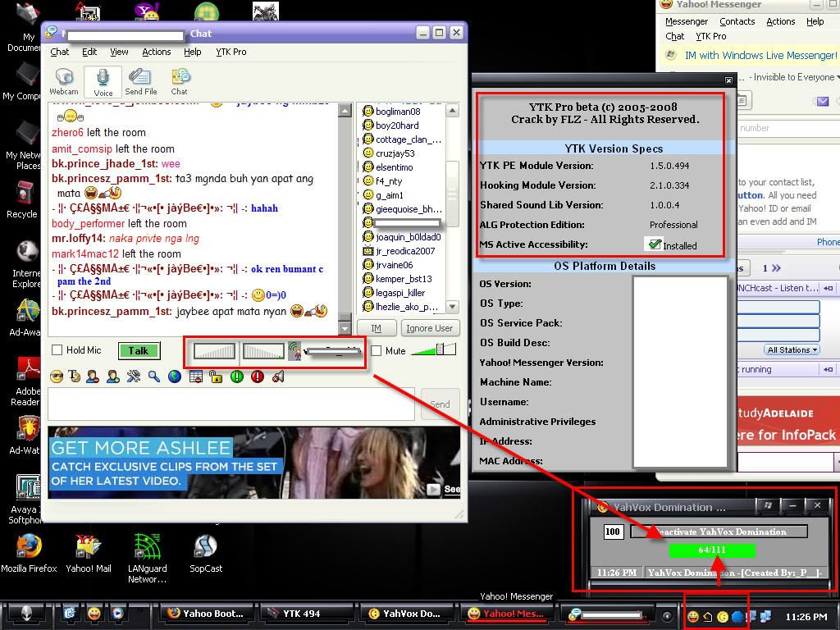Open the Edit menu in chat window
This screenshot has height=630, width=840.
(x=89, y=52)
